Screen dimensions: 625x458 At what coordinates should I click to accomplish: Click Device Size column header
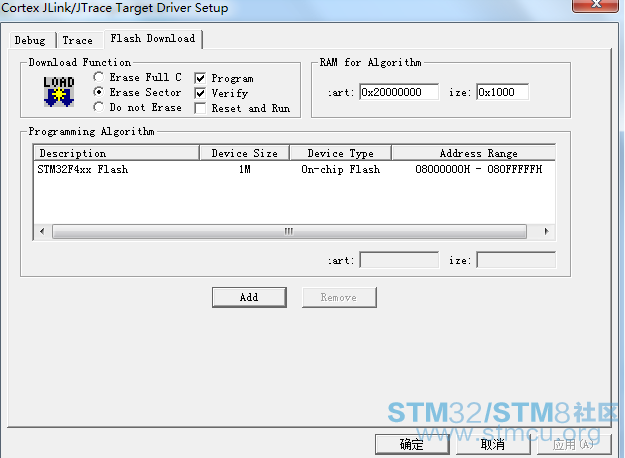tap(244, 153)
